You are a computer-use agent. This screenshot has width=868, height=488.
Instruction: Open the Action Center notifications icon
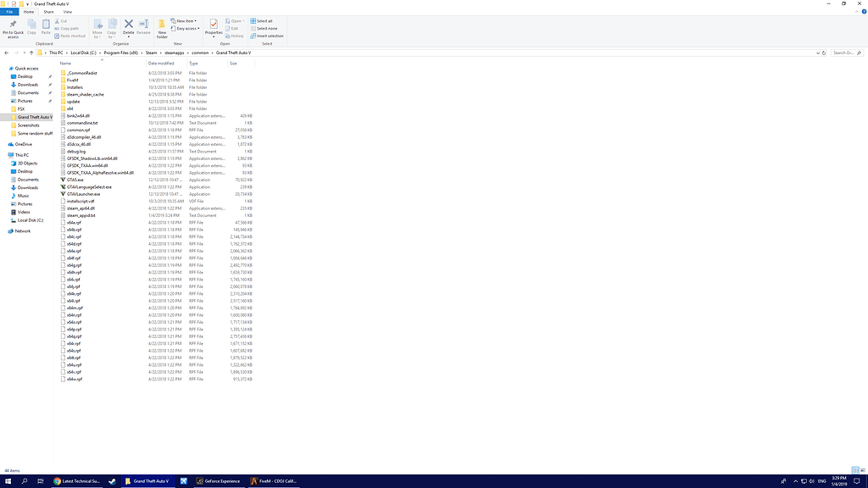[x=857, y=481]
